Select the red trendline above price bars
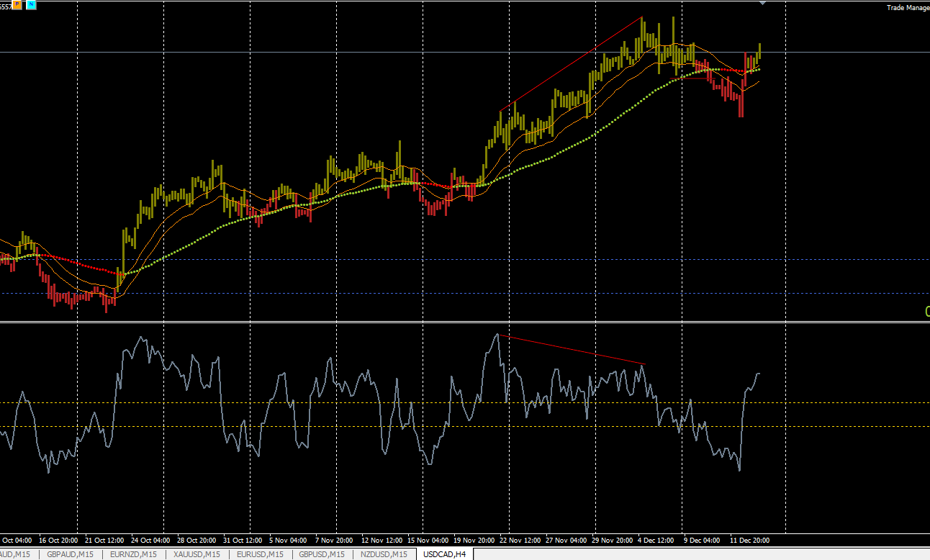The height and width of the screenshot is (560, 930). (x=571, y=63)
